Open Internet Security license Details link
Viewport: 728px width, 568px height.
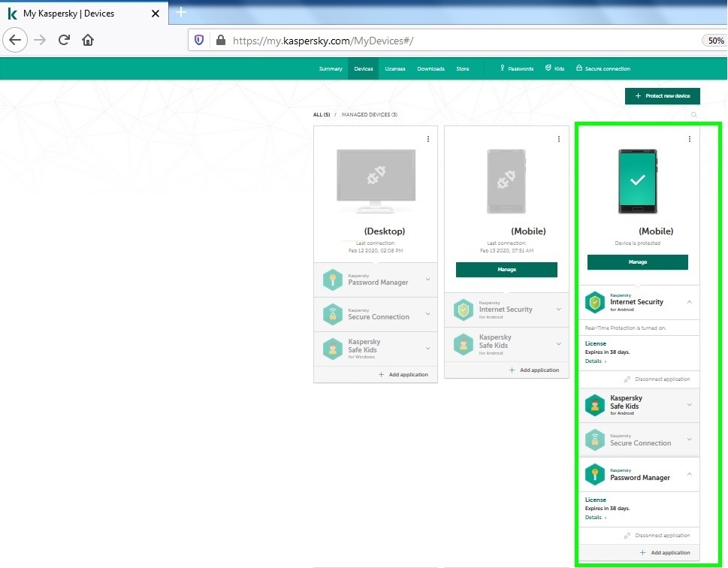click(596, 361)
